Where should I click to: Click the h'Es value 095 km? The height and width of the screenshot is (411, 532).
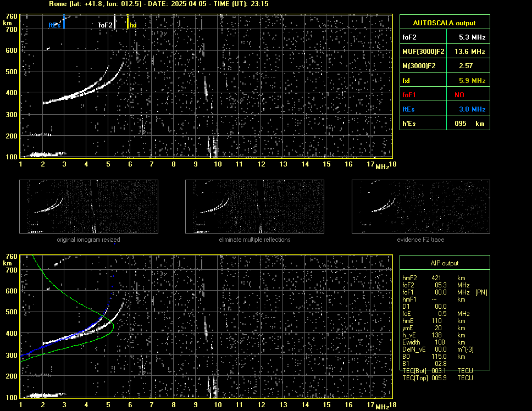coord(469,124)
